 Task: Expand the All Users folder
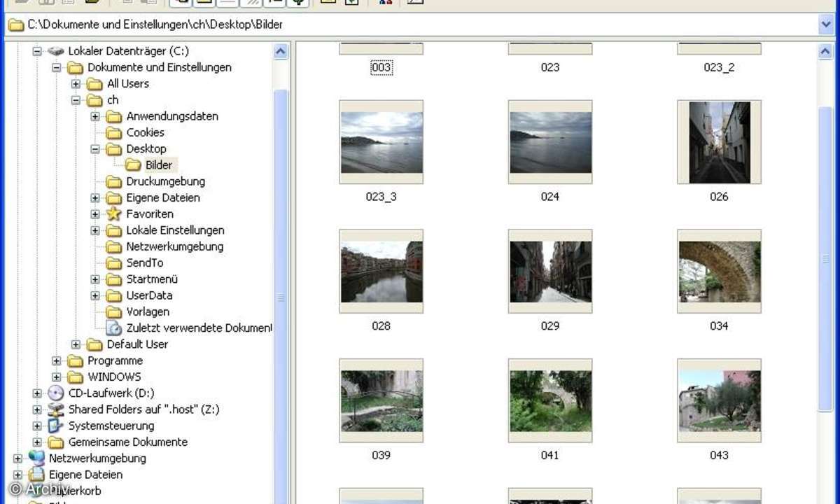76,84
